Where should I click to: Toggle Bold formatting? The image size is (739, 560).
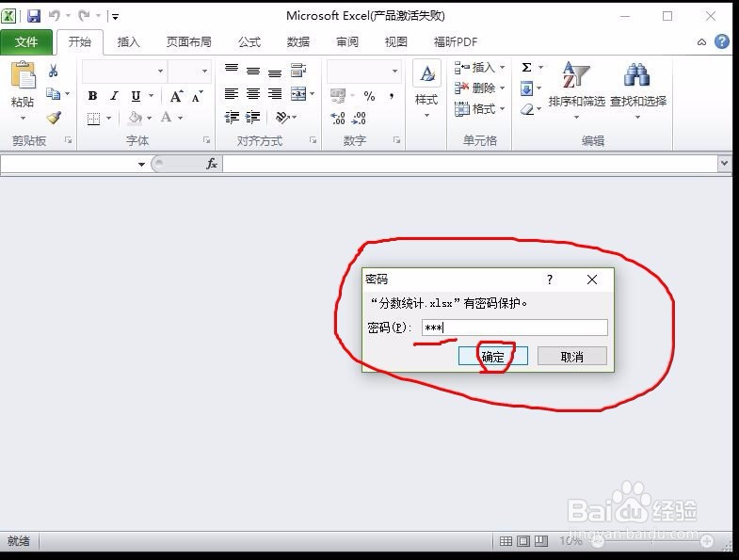point(93,96)
